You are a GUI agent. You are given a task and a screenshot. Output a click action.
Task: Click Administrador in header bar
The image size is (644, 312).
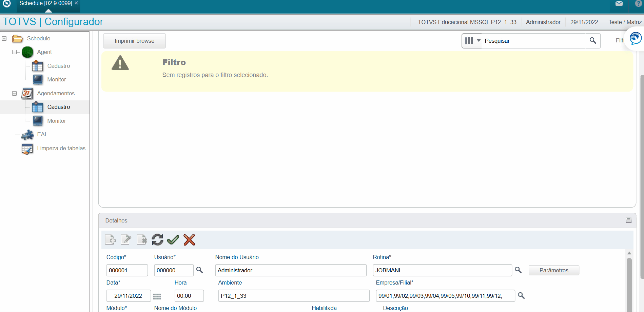coord(543,22)
